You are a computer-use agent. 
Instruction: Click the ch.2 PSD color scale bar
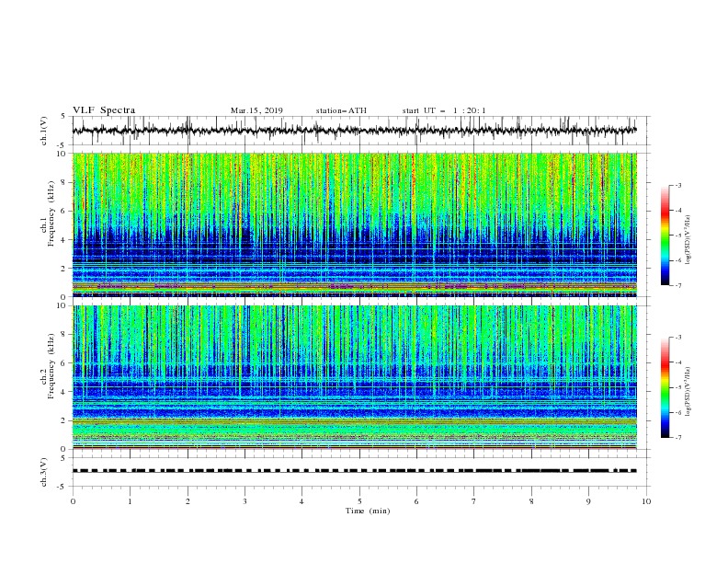point(665,387)
